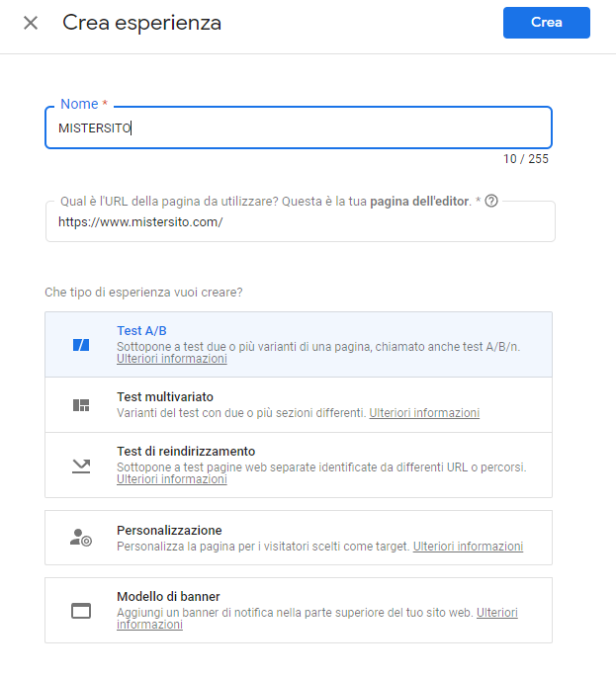The width and height of the screenshot is (616, 678).
Task: Select Modello di banner option
Action: pos(299,610)
